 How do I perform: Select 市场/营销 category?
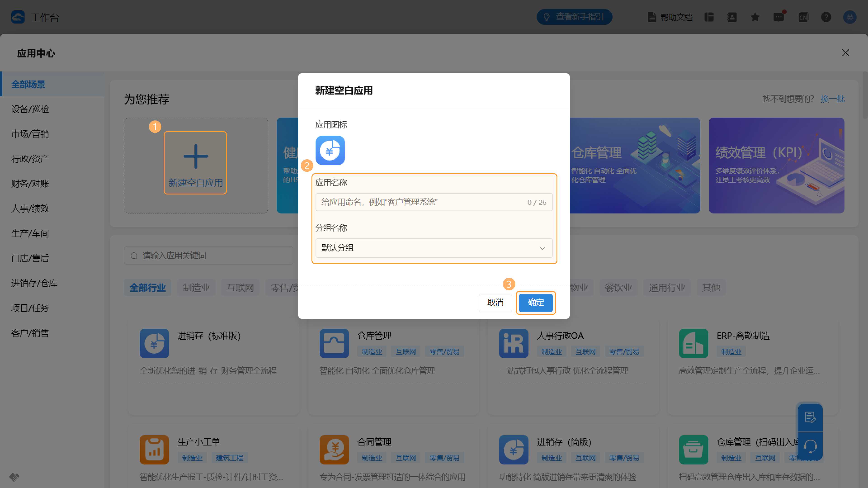tap(52, 134)
